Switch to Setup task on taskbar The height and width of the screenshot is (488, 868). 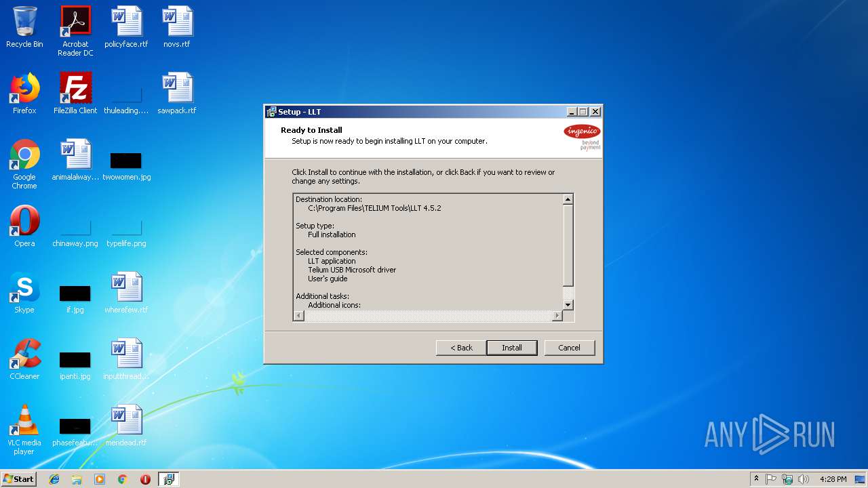(x=168, y=479)
